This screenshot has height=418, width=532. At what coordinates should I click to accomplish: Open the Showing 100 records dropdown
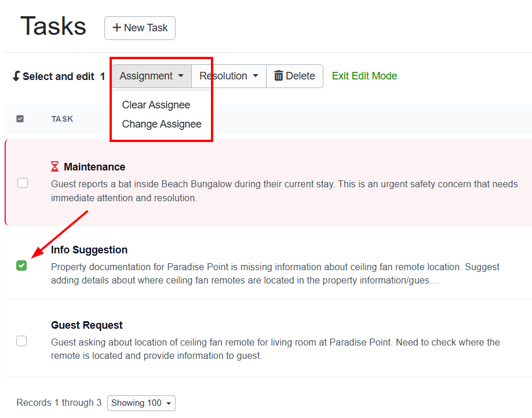[x=141, y=403]
